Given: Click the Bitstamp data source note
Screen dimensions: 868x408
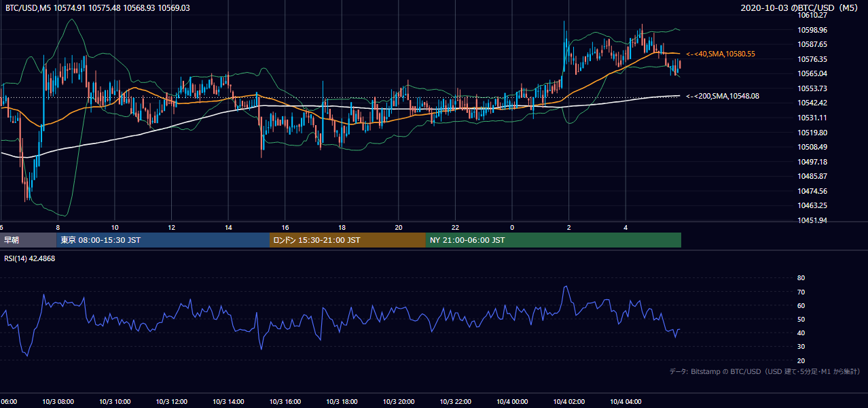Looking at the screenshot, I should point(765,371).
